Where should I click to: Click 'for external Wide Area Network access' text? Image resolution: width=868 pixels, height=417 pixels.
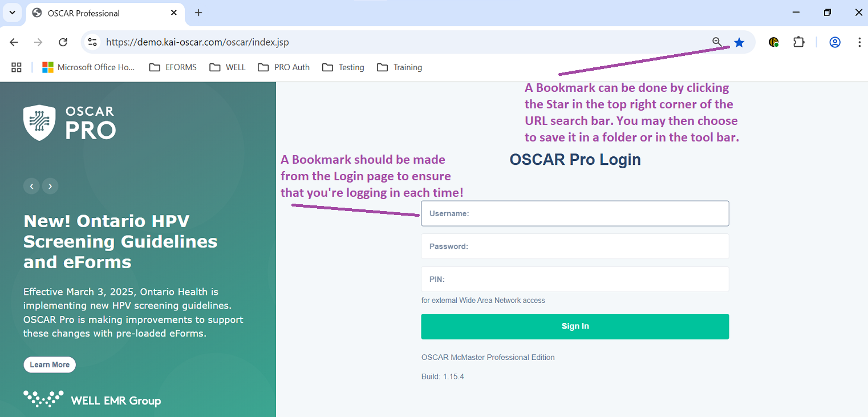(483, 300)
